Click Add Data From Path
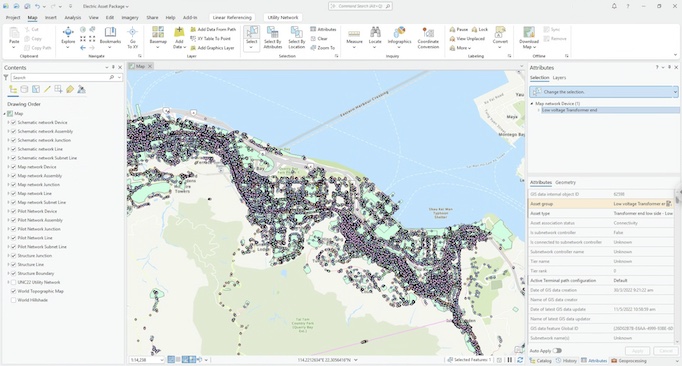The image size is (682, 366). (213, 29)
